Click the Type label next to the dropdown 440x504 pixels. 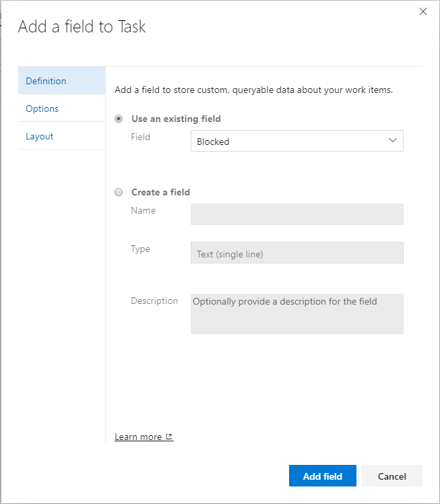pyautogui.click(x=140, y=249)
